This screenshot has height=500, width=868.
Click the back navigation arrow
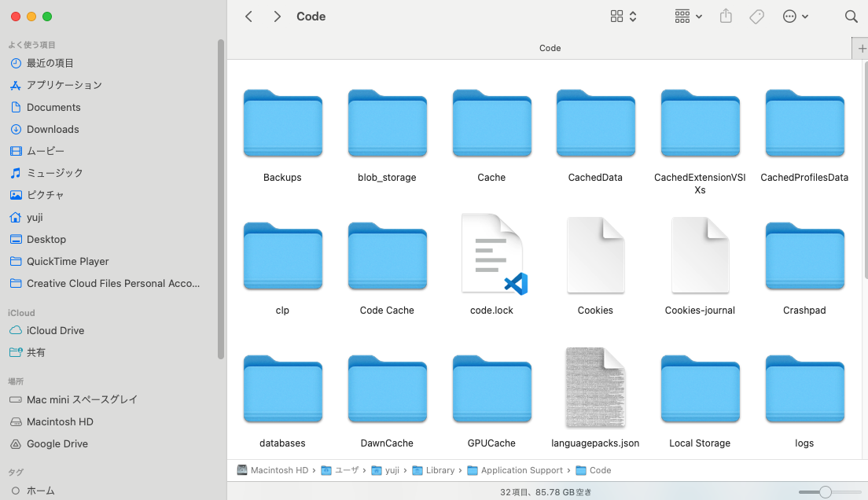[248, 16]
